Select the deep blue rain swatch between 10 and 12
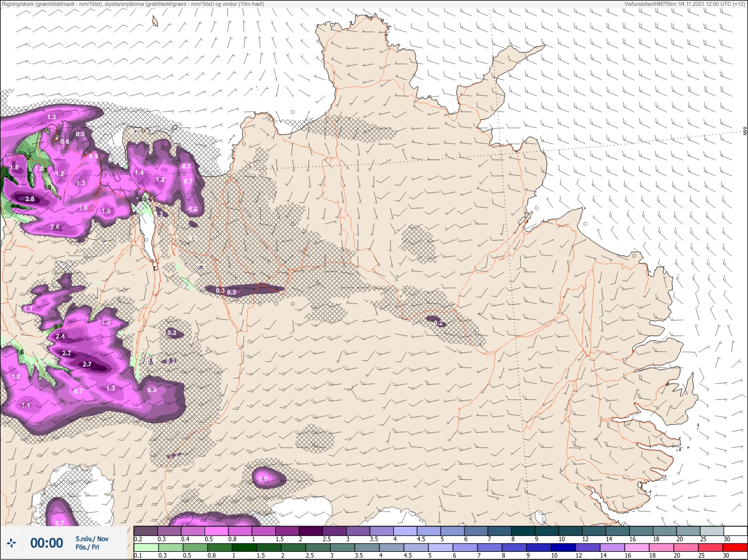The image size is (748, 560). 563,548
